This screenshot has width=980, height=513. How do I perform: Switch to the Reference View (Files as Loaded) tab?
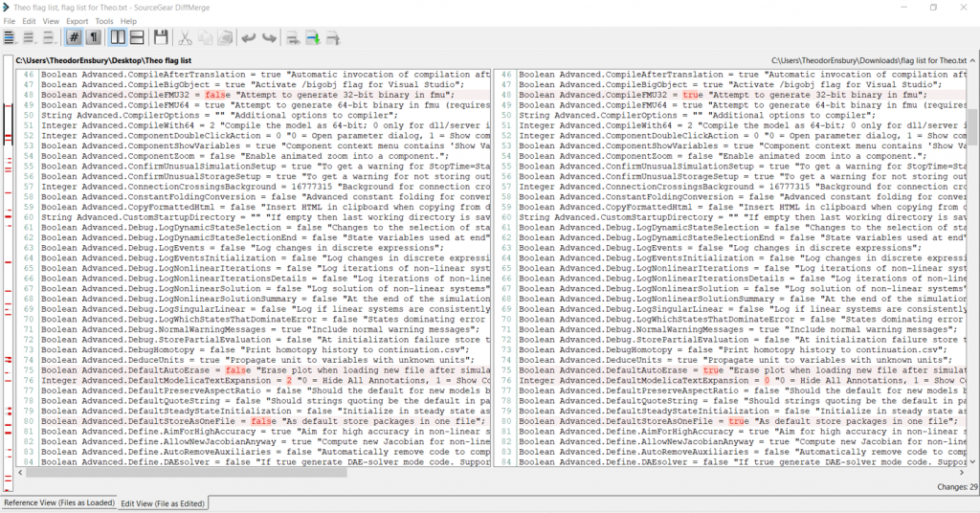click(59, 502)
